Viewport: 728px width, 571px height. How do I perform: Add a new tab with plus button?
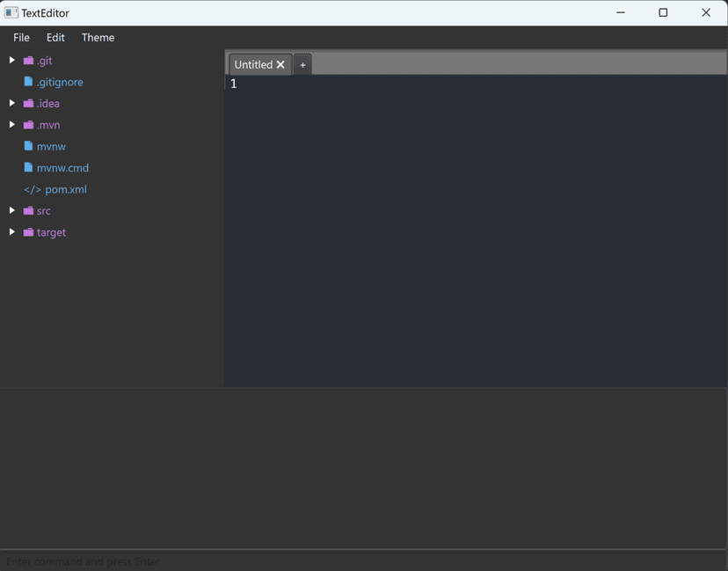tap(302, 64)
